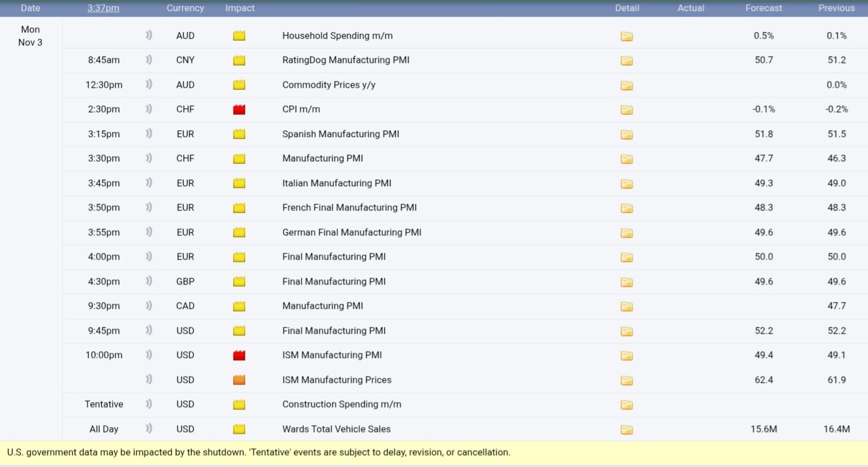Open detail folder for Household Spending m/m
The width and height of the screenshot is (868, 467).
[627, 36]
